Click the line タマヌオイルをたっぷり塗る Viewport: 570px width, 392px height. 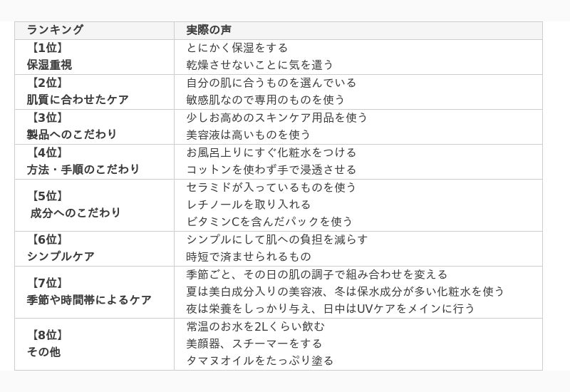pyautogui.click(x=260, y=361)
